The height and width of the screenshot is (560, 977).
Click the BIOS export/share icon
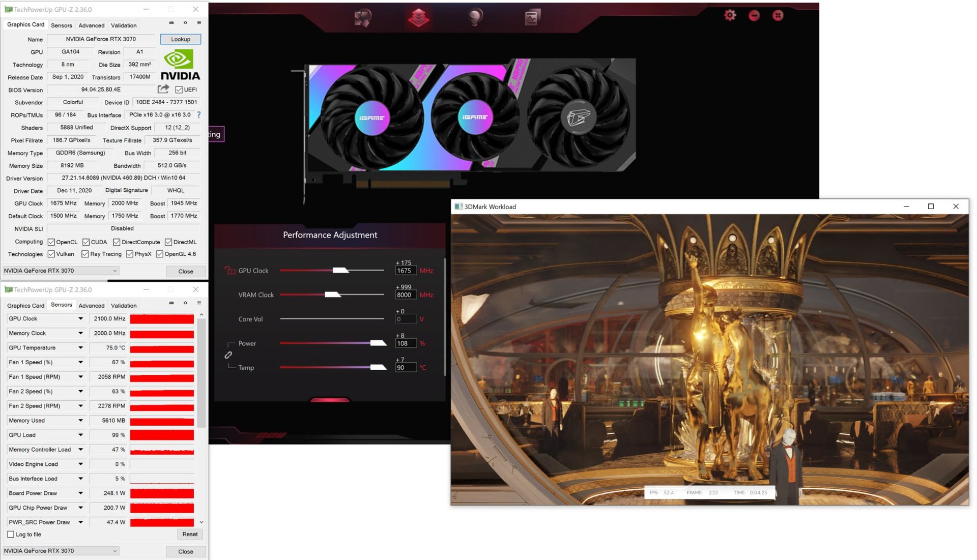point(163,89)
